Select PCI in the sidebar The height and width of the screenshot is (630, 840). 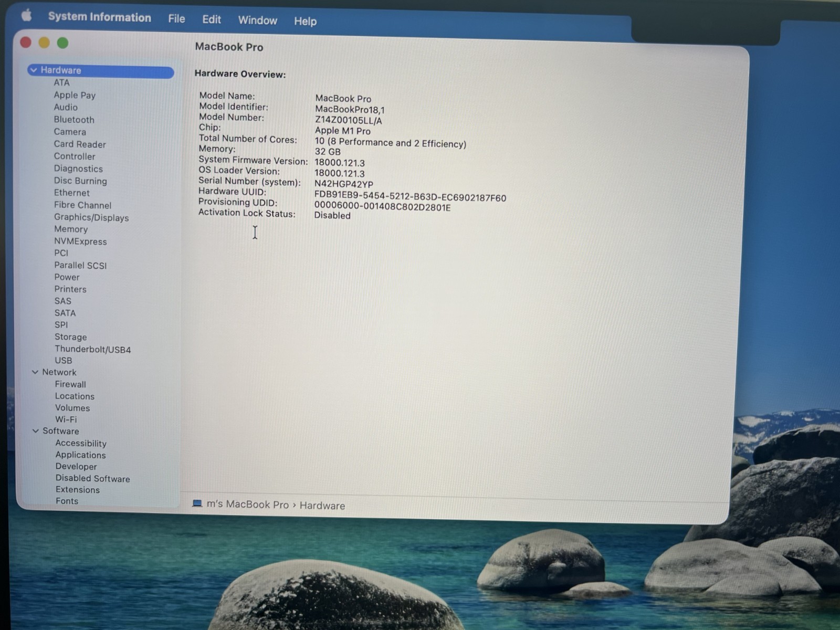pyautogui.click(x=61, y=253)
